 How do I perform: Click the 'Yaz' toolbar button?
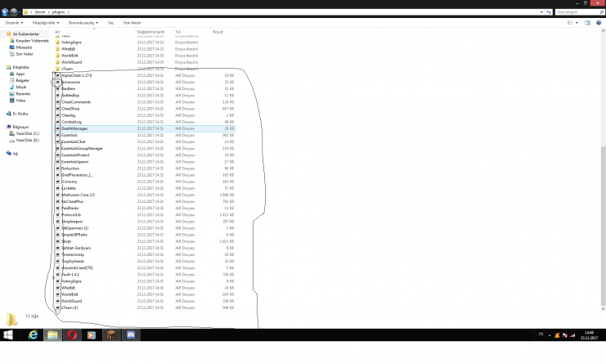pyautogui.click(x=110, y=23)
